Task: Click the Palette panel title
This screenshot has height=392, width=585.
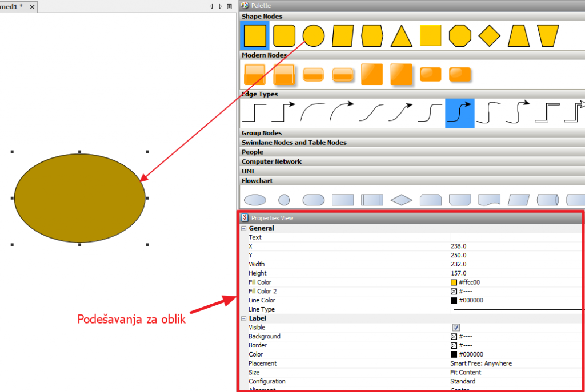Action: pyautogui.click(x=261, y=6)
